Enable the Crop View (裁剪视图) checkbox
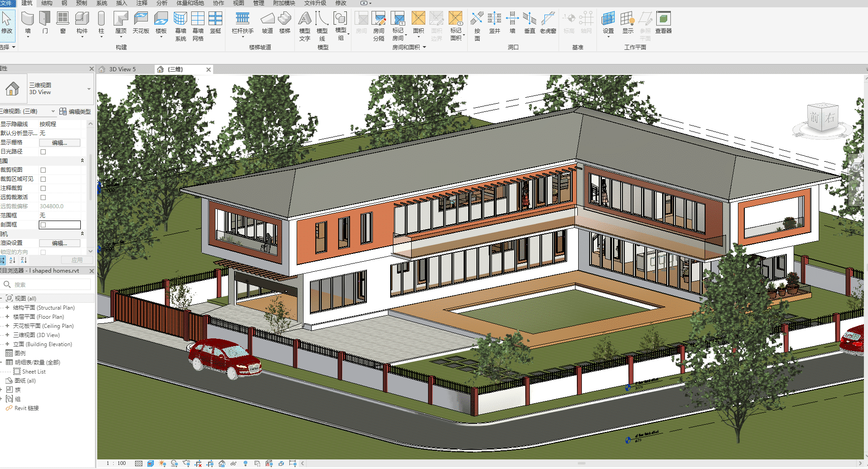Image resolution: width=868 pixels, height=469 pixels. [43, 170]
